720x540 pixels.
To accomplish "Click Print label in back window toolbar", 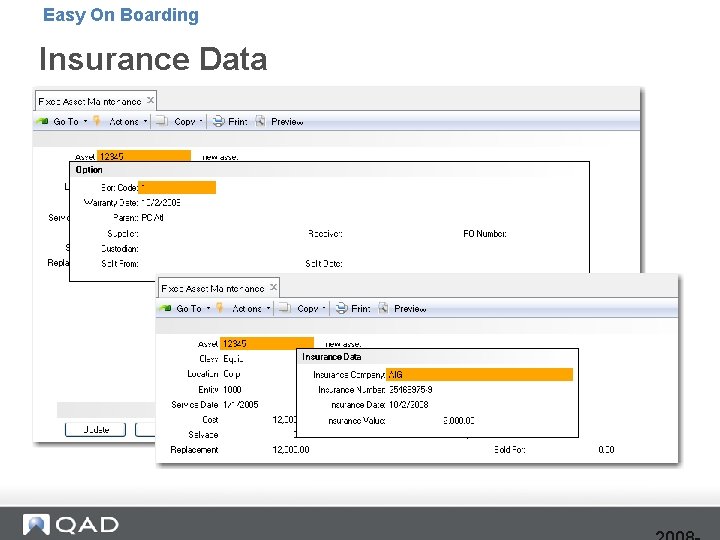I will click(238, 122).
